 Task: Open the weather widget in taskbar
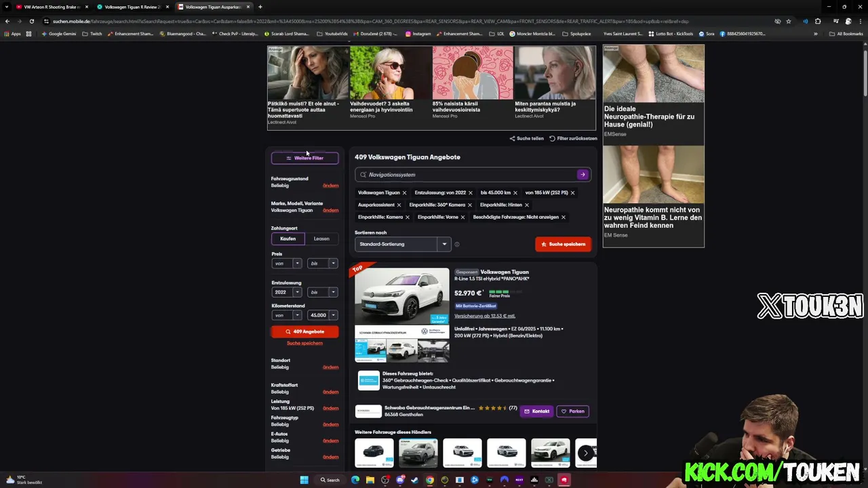[x=25, y=480]
